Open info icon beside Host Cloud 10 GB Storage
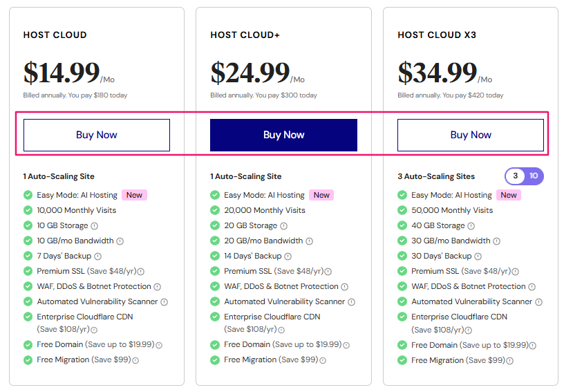Screen dimensions: 564x392 coord(95,226)
